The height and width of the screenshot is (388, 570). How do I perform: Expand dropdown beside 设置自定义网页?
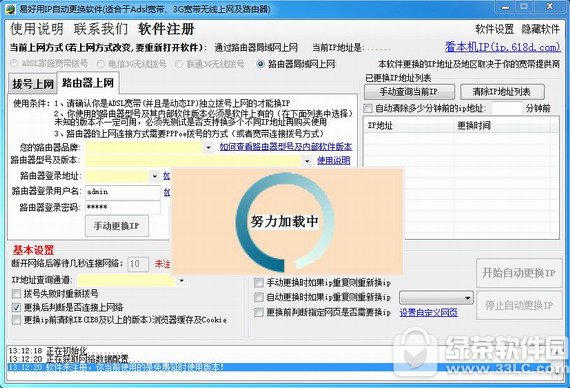[x=467, y=299]
